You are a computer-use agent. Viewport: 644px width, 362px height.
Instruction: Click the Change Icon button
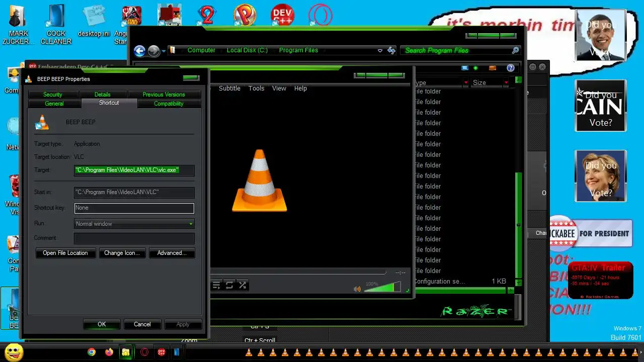[122, 253]
